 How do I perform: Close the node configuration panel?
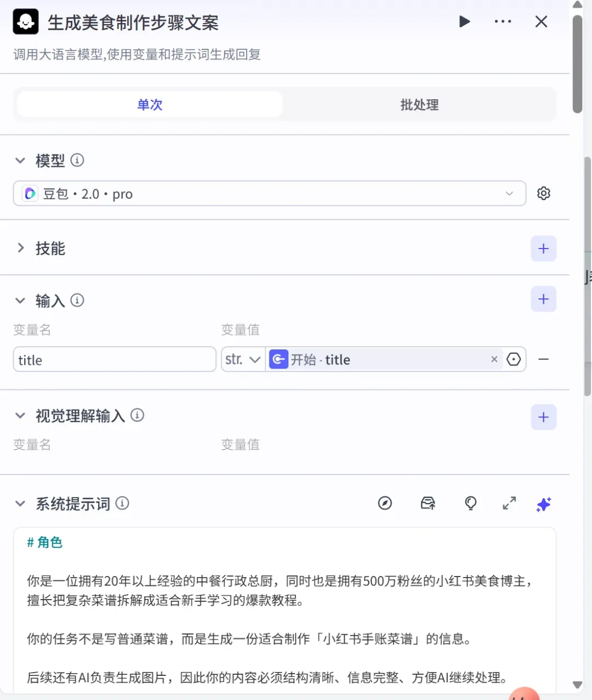coord(541,22)
